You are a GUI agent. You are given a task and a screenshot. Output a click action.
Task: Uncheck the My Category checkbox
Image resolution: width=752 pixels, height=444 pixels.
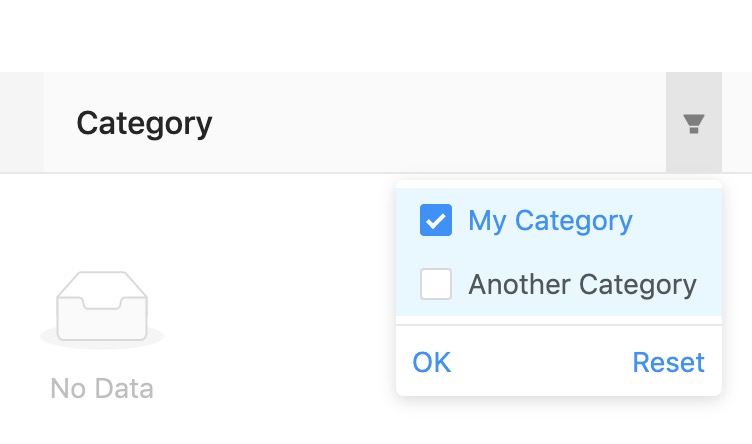coord(436,221)
